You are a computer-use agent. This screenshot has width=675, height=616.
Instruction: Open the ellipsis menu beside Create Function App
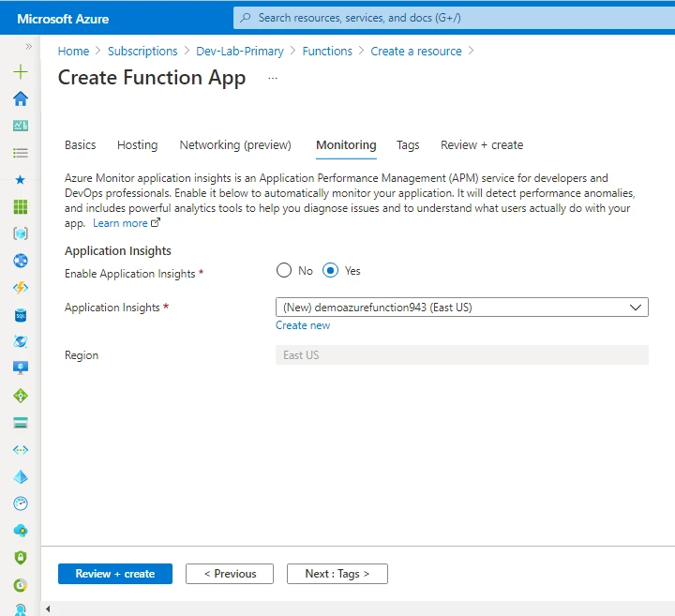[x=273, y=79]
